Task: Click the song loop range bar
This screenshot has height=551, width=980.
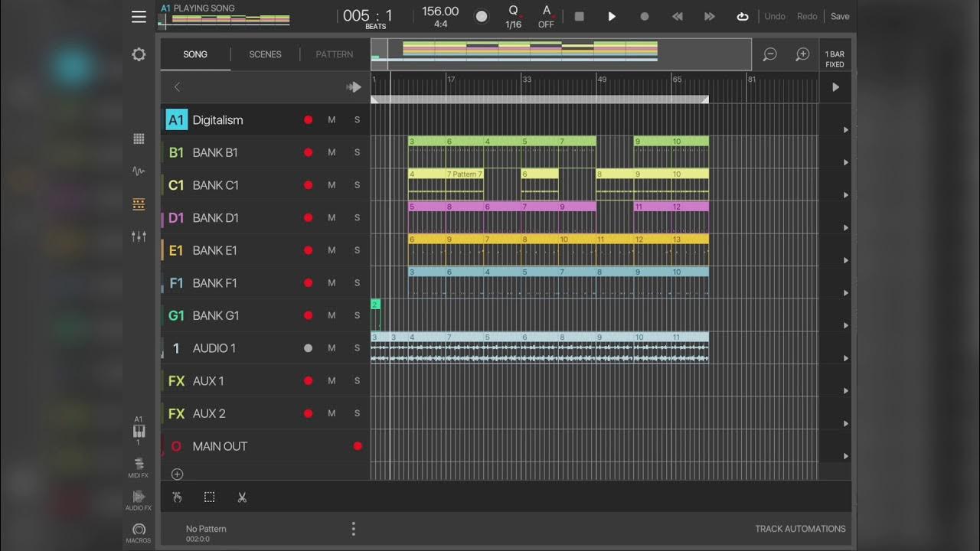Action: tap(540, 99)
